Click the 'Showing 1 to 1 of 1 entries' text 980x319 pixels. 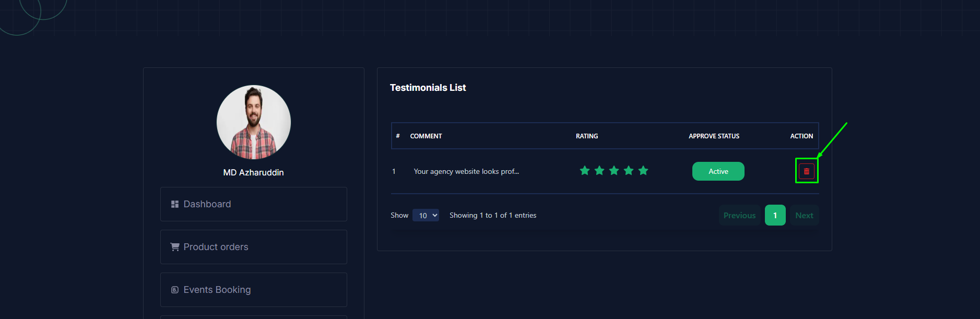493,215
